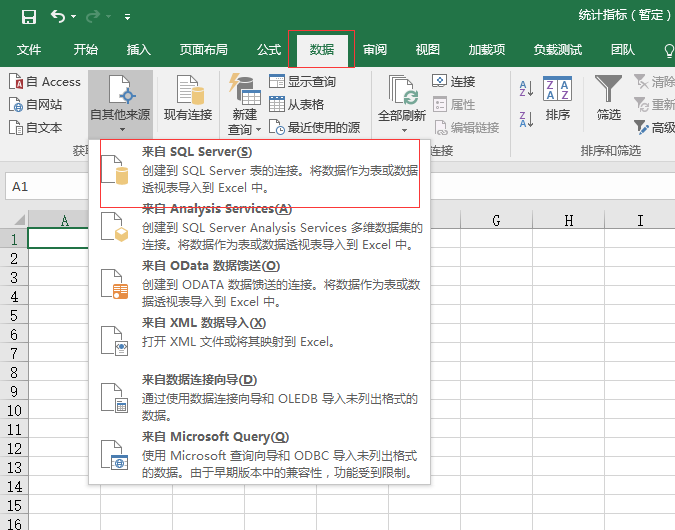675x530 pixels.
Task: Select row 1 header
Action: (x=14, y=239)
